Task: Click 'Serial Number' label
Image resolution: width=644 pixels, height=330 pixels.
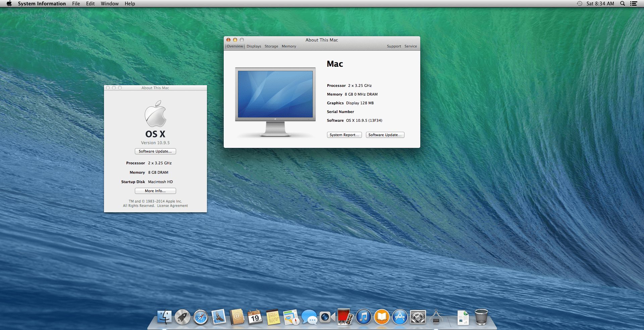Action: click(340, 112)
